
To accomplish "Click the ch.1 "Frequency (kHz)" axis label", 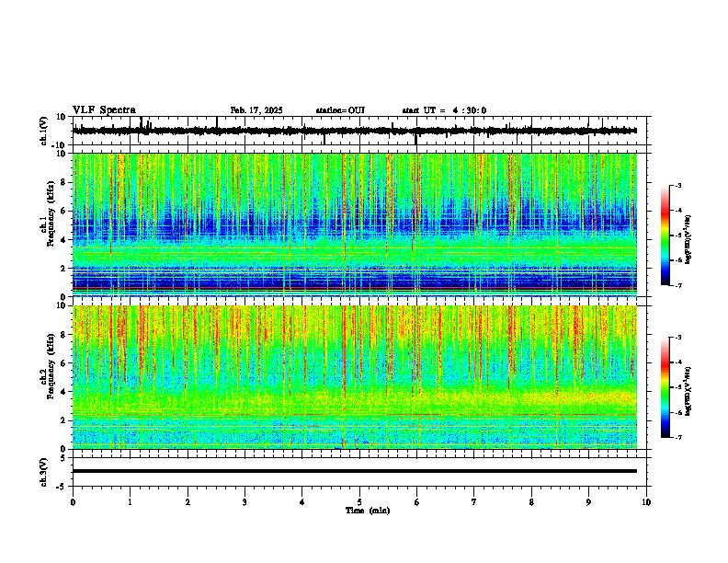I will pyautogui.click(x=51, y=213).
